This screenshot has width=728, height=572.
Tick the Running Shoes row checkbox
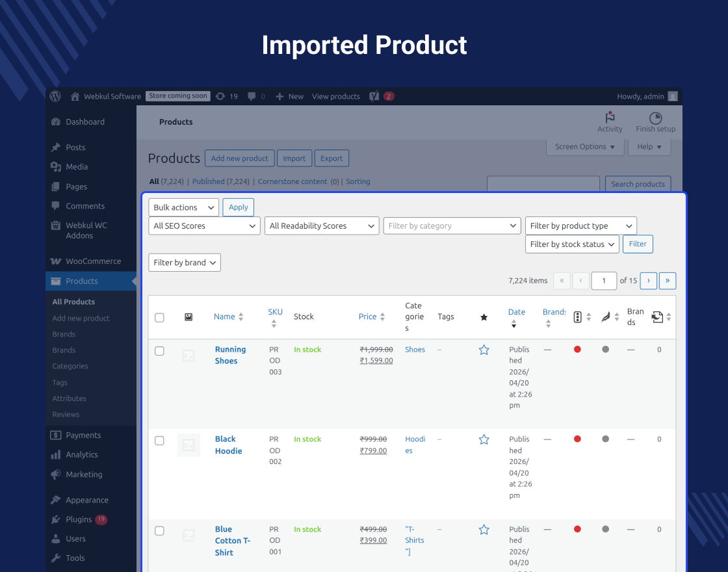(159, 351)
